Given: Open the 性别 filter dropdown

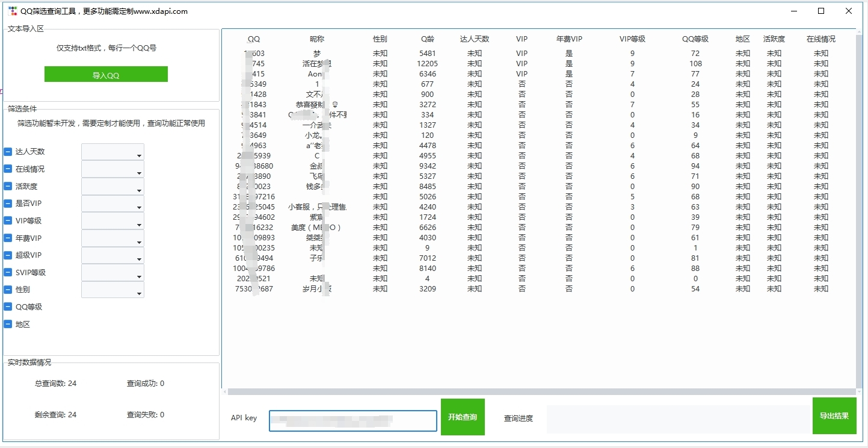Looking at the screenshot, I should tap(112, 290).
